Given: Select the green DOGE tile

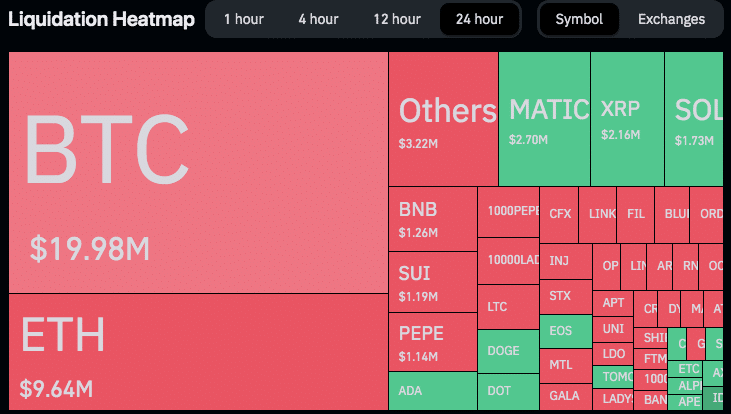Looking at the screenshot, I should [x=508, y=351].
